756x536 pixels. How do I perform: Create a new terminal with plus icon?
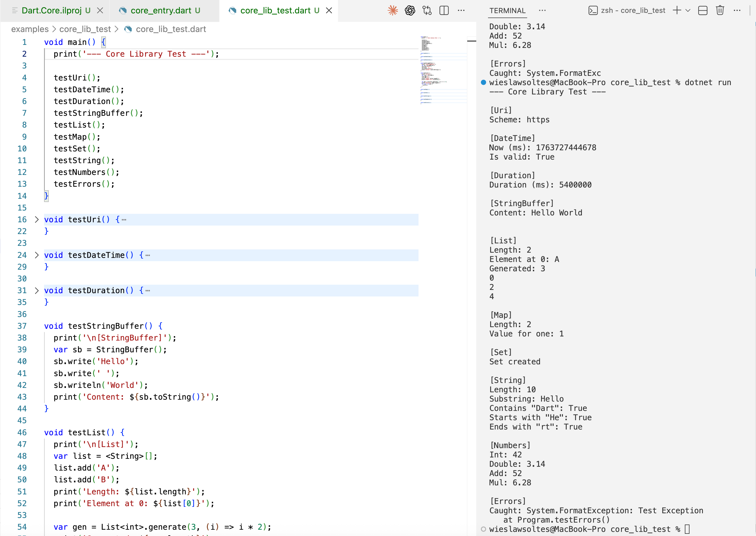(x=677, y=11)
